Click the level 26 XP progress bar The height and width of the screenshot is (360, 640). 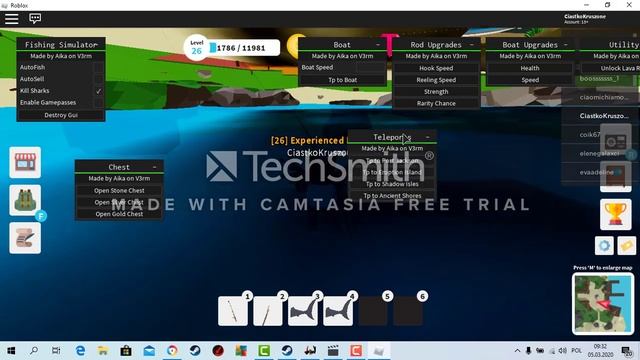(244, 48)
